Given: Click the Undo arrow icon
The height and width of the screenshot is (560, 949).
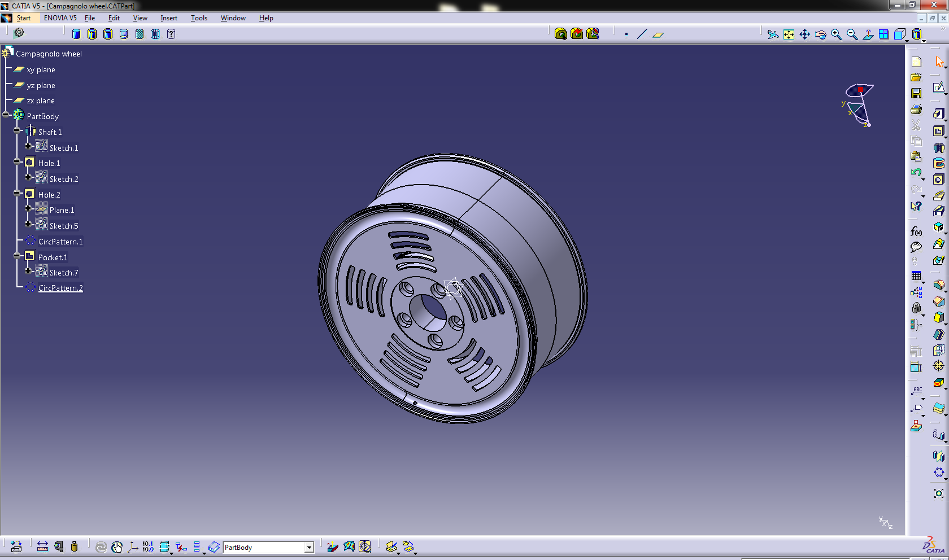Looking at the screenshot, I should pos(916,172).
